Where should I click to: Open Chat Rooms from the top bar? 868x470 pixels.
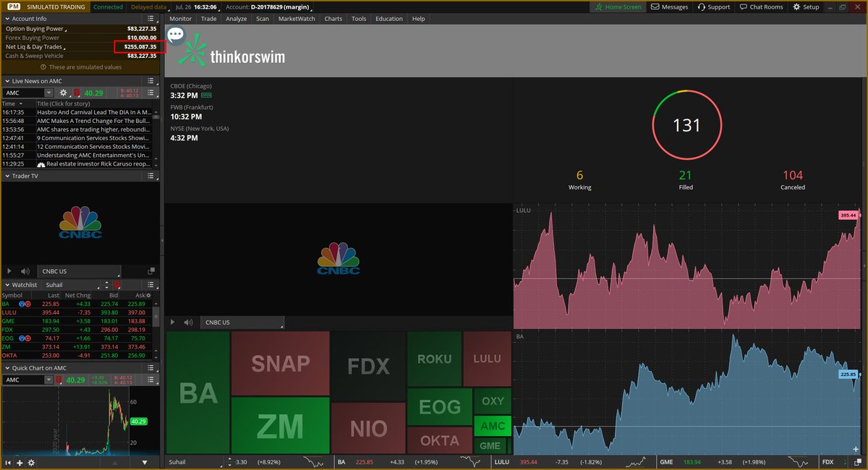click(761, 7)
